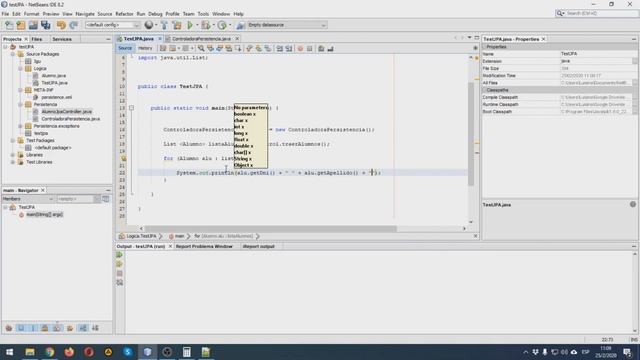This screenshot has height=360, width=640.
Task: Open the Empty datasource dropdown
Action: coord(287,25)
